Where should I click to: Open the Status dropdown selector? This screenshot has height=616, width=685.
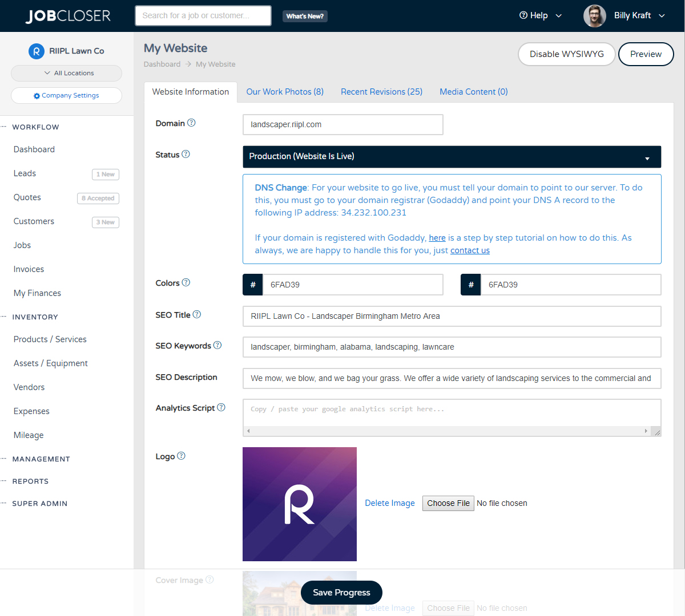tap(452, 156)
